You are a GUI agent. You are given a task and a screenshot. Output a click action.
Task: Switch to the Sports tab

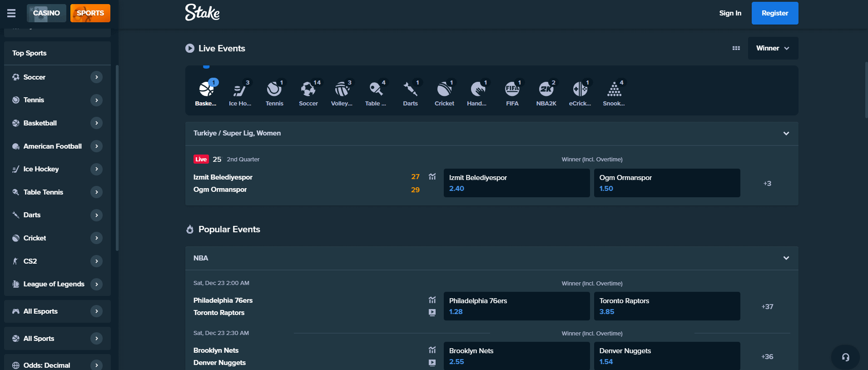(90, 13)
